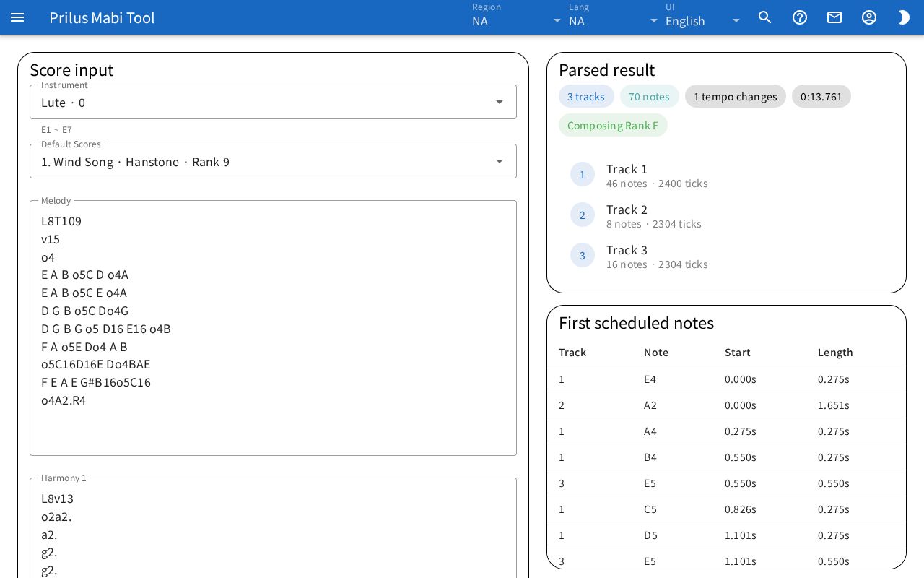Click the 3 tracks chip
Viewport: 924px width, 578px height.
click(x=586, y=96)
